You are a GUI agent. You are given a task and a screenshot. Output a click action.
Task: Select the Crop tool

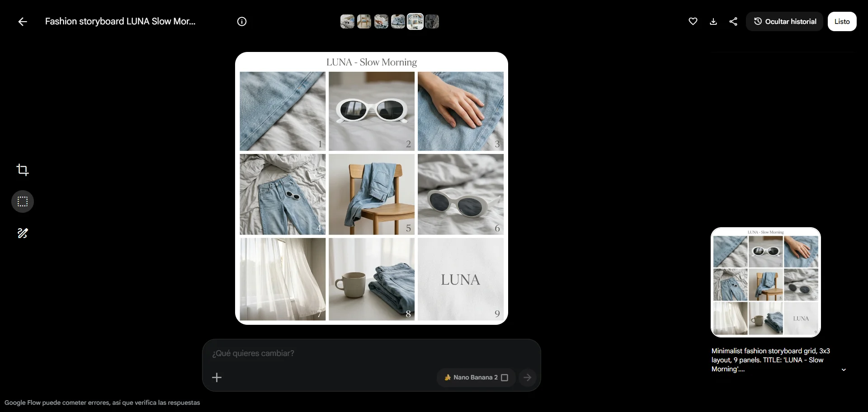(x=23, y=170)
